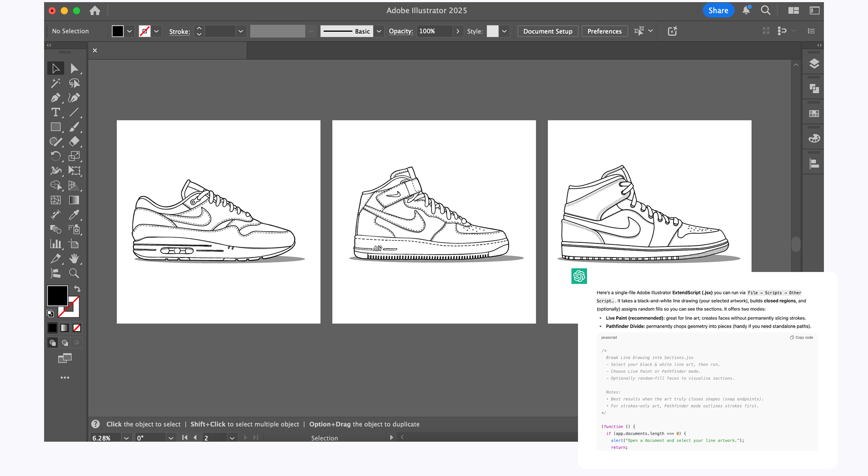
Task: Select the Column Graph tool
Action: coord(56,244)
